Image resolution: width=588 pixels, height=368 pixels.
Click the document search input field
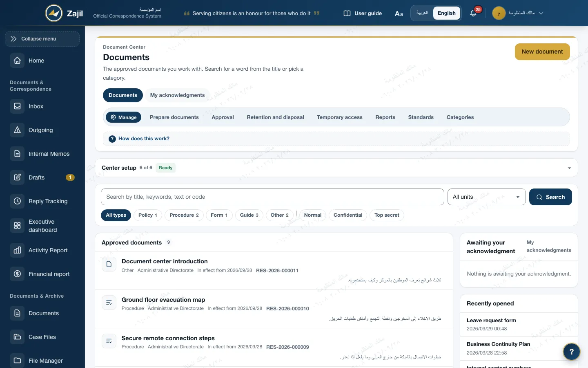272,197
